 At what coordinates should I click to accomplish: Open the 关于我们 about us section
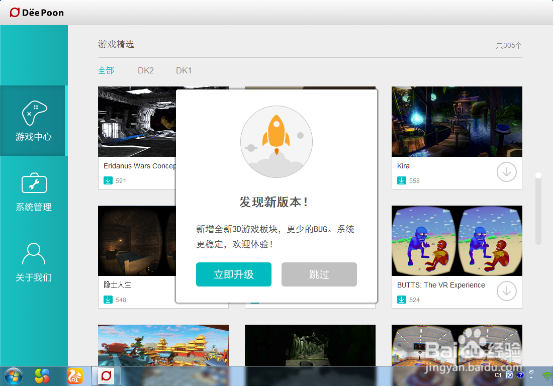click(34, 262)
